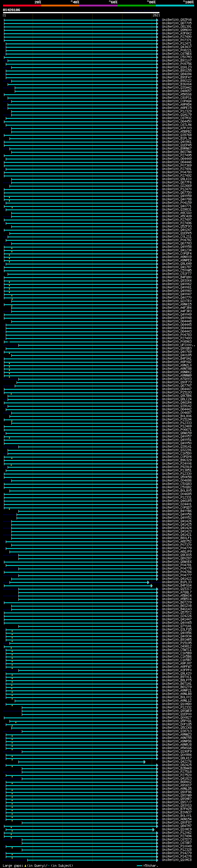Click the label UniRef100_Q9XQB3
This screenshot has width=197, height=868.
point(177,349)
